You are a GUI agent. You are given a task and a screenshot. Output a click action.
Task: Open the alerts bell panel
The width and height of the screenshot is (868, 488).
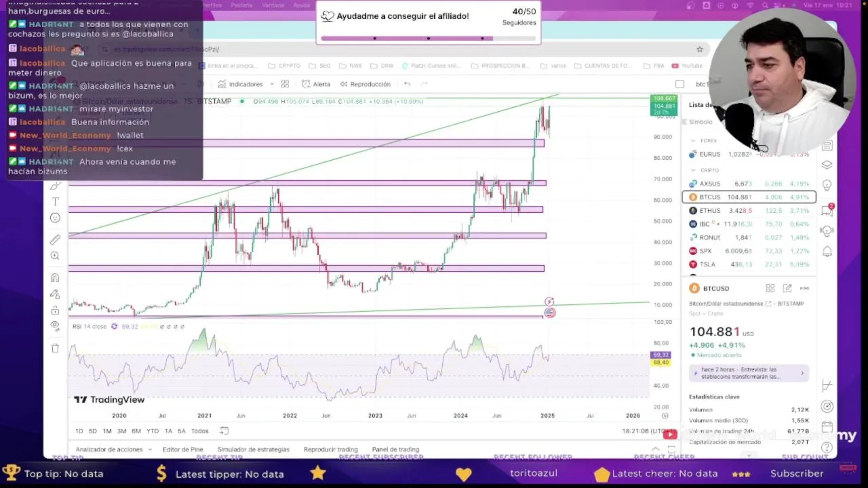(x=827, y=252)
